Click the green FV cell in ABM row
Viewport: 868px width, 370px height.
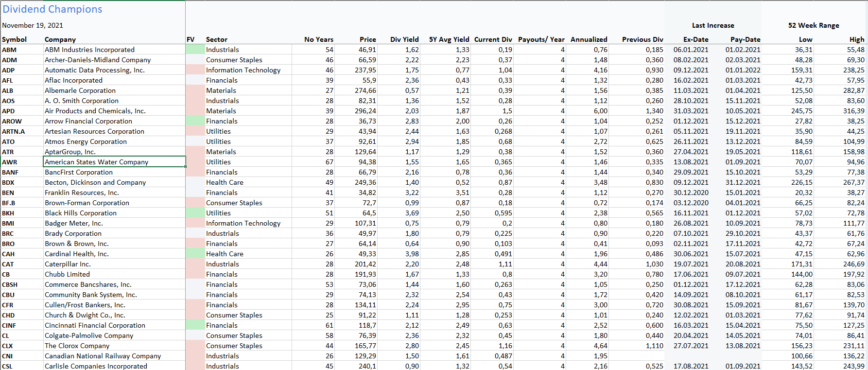click(x=195, y=50)
